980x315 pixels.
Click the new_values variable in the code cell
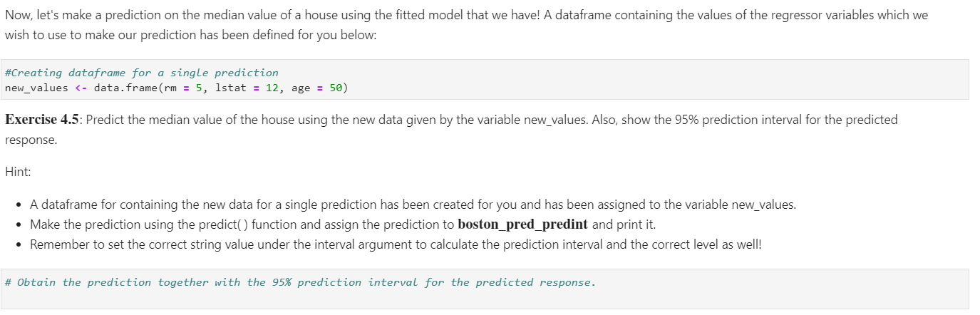[36, 88]
